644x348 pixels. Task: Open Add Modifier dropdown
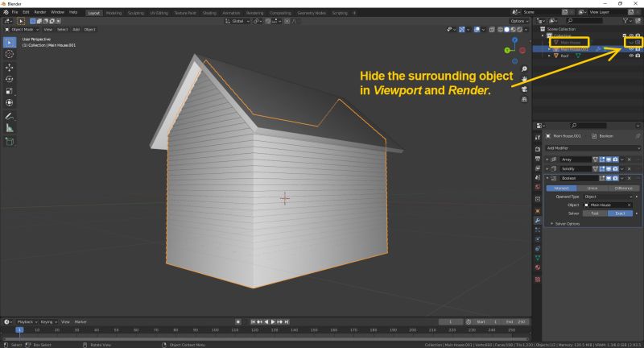pos(592,148)
